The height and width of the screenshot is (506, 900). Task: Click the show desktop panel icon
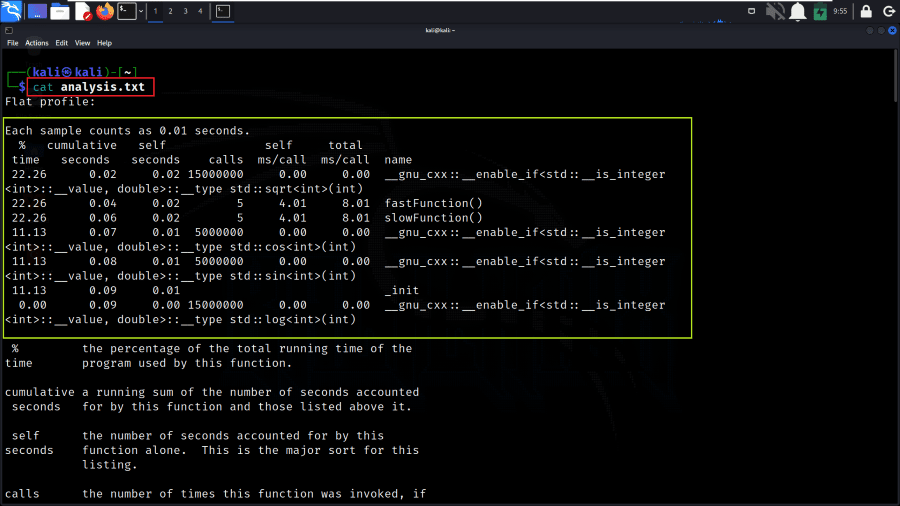[37, 11]
